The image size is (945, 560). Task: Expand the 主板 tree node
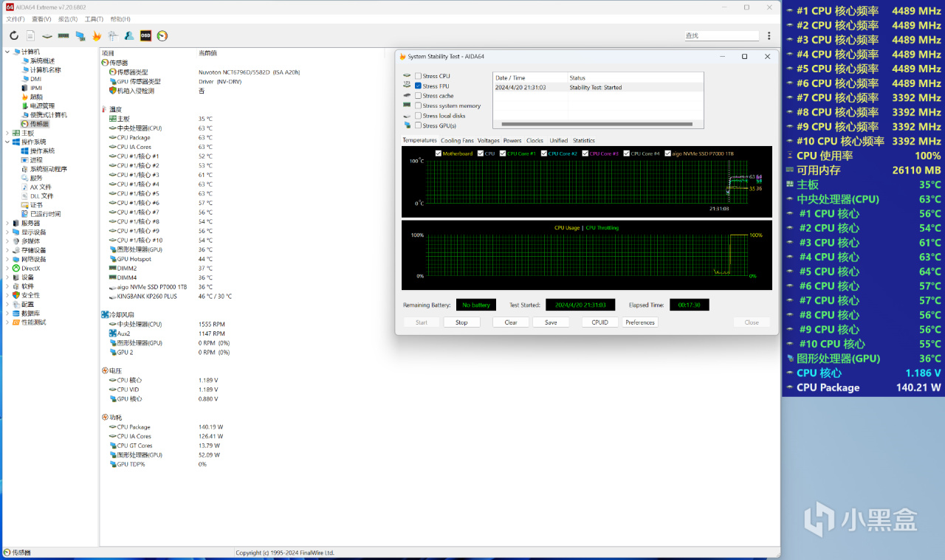7,133
